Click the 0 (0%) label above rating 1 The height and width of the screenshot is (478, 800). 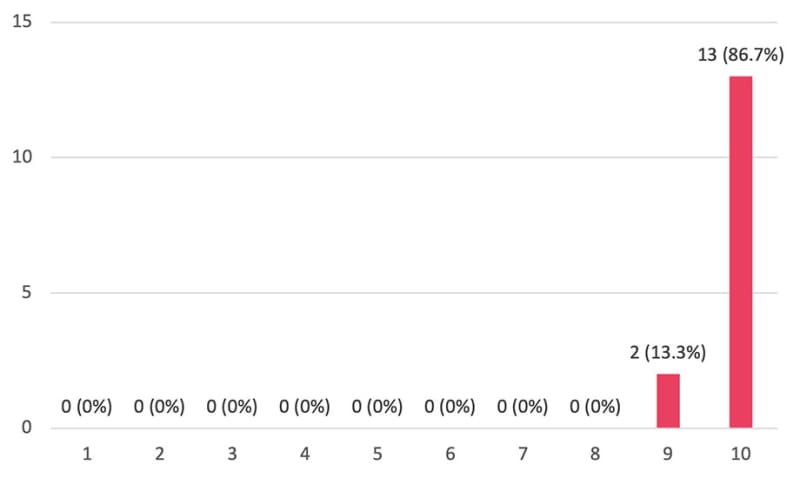[87, 407]
